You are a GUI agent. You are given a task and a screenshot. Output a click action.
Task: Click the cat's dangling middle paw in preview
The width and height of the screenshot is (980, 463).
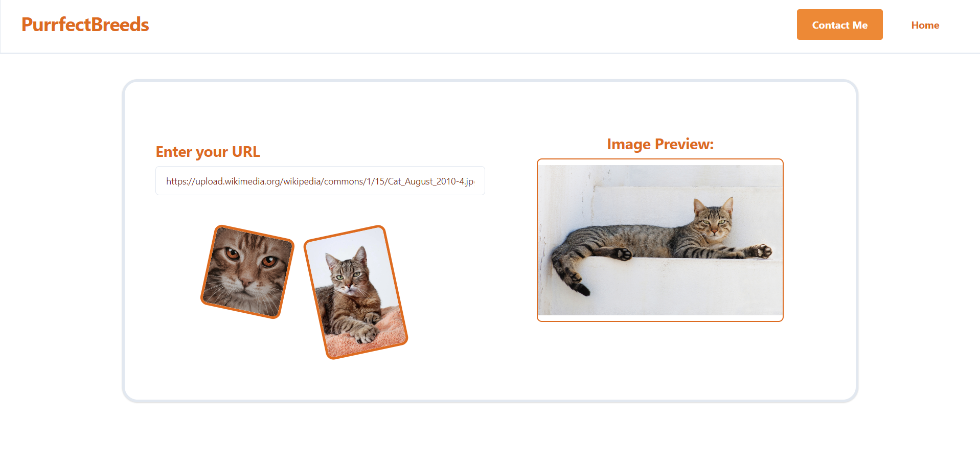[x=624, y=253]
